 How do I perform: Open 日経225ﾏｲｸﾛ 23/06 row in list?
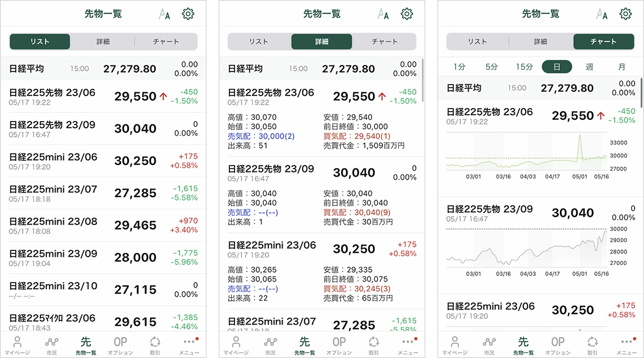pos(103,320)
